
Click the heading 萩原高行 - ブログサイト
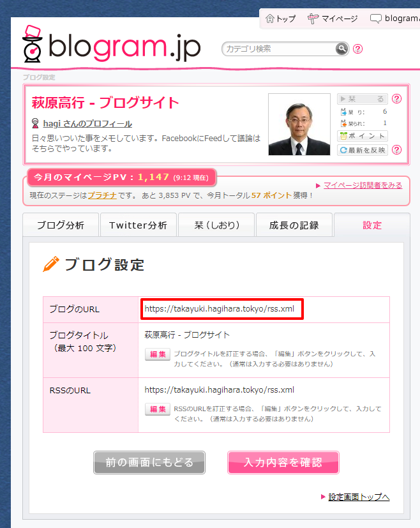[105, 103]
